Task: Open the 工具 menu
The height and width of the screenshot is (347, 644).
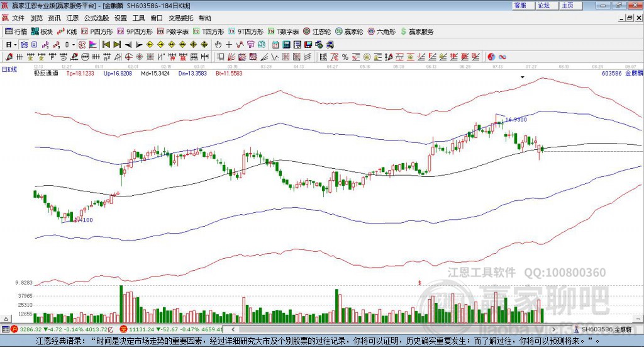Action: [138, 18]
